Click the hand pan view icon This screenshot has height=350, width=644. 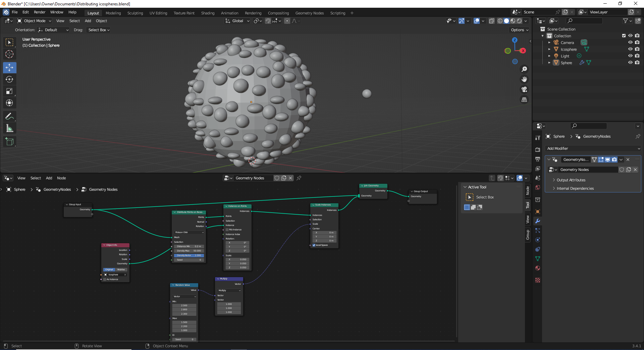[524, 79]
